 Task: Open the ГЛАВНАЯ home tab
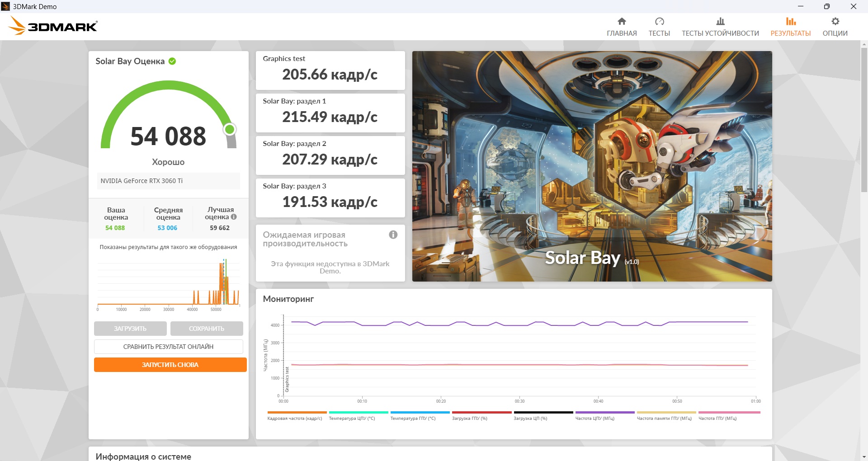pos(622,27)
